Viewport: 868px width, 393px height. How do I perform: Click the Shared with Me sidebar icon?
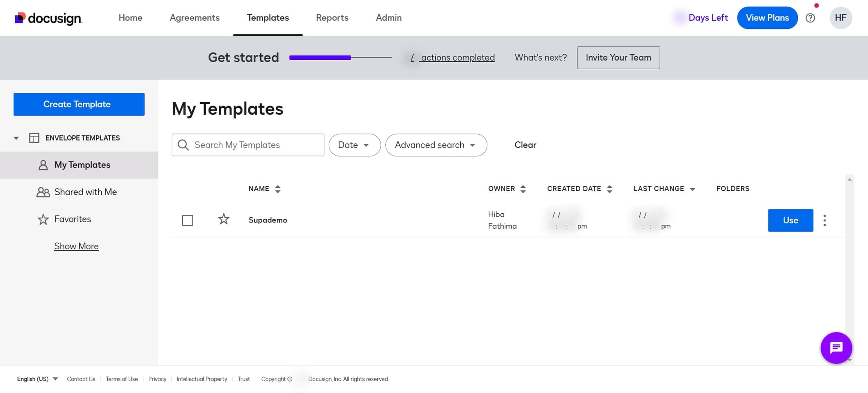(42, 192)
